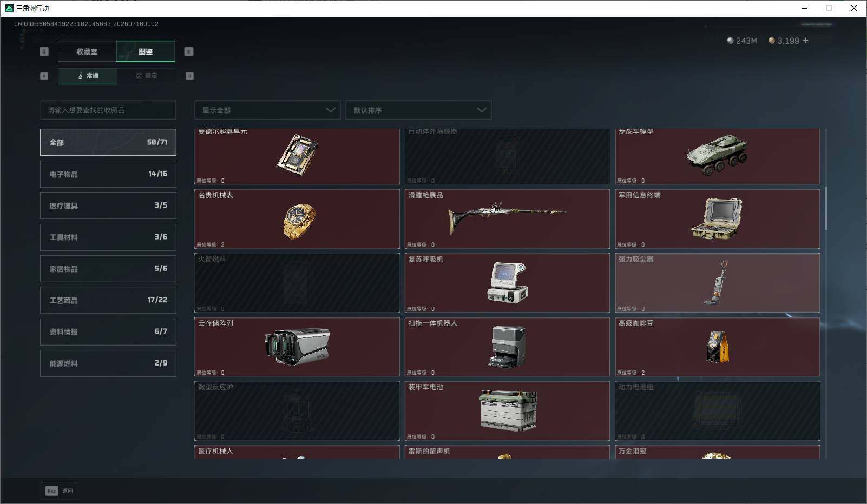Viewport: 867px width, 504px height.
Task: Select the premium coffee beans bag icon
Action: pyautogui.click(x=718, y=346)
